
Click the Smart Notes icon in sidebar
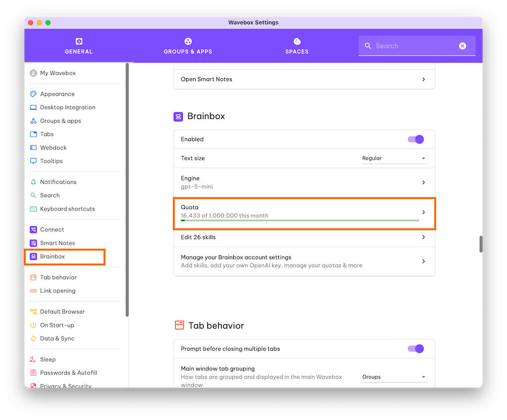point(33,243)
